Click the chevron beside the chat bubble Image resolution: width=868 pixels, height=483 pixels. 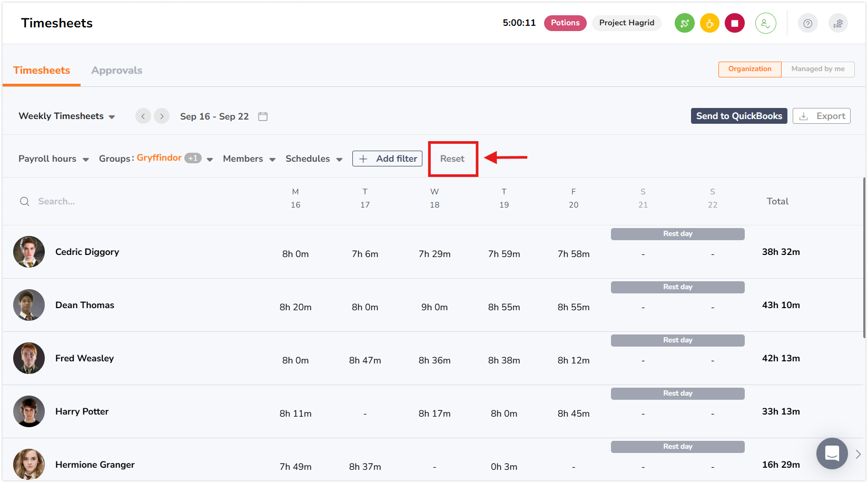pos(858,454)
